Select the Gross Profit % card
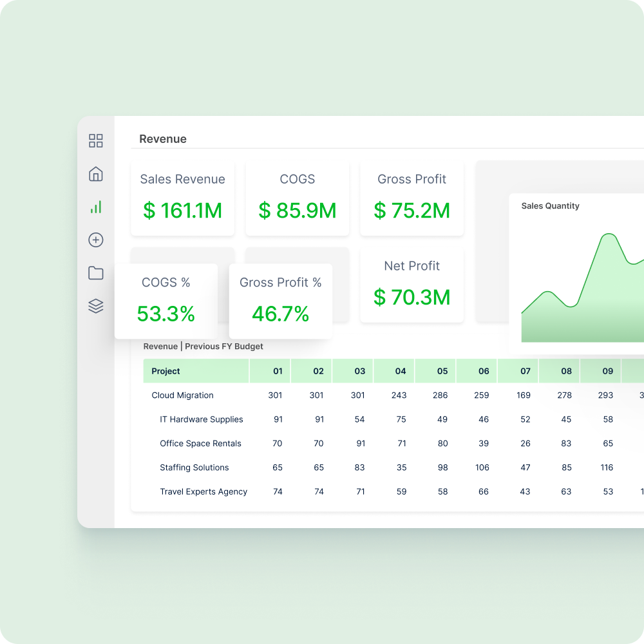Viewport: 644px width, 644px height. click(280, 301)
